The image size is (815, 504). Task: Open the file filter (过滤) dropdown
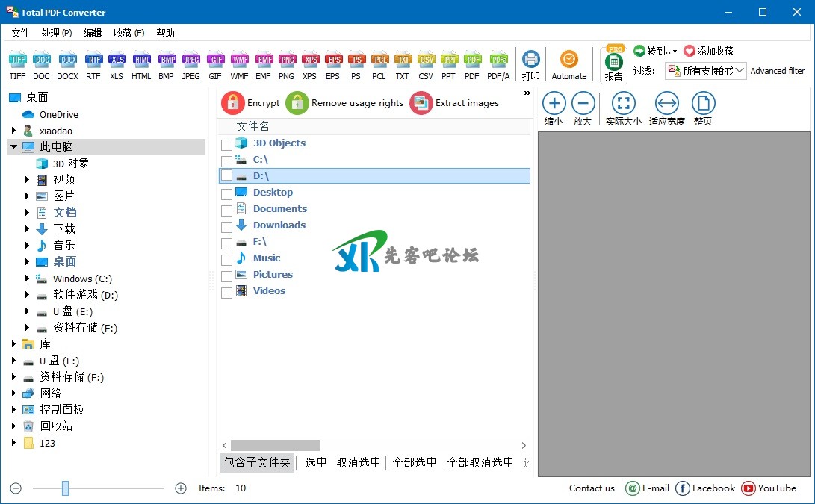[x=705, y=71]
